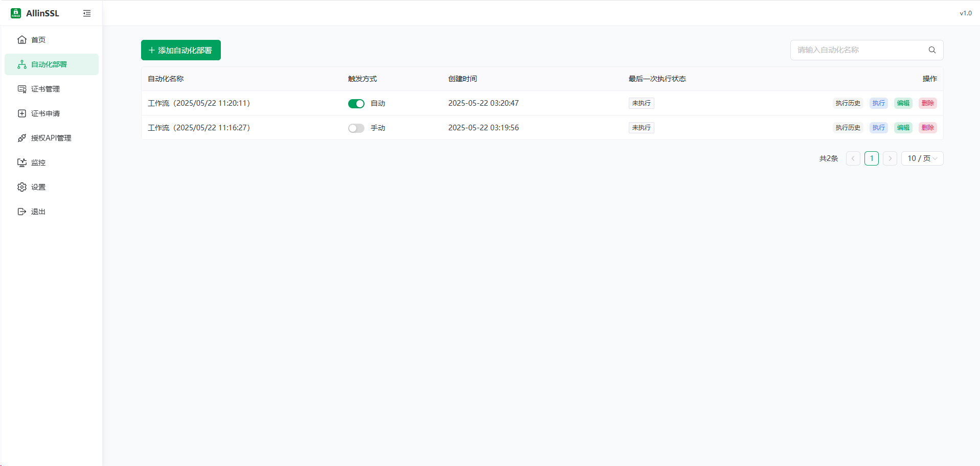980x466 pixels.
Task: Click the monitoring icon in the sidebar
Action: tap(22, 162)
